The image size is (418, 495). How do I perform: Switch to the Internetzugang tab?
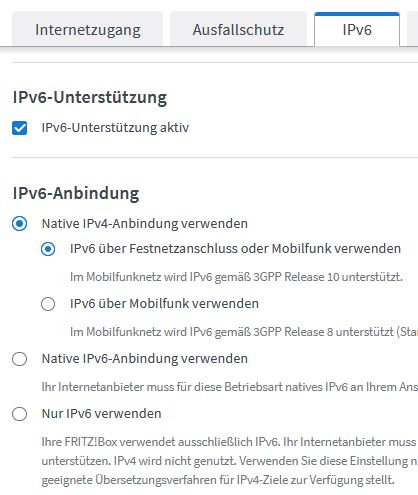87,29
